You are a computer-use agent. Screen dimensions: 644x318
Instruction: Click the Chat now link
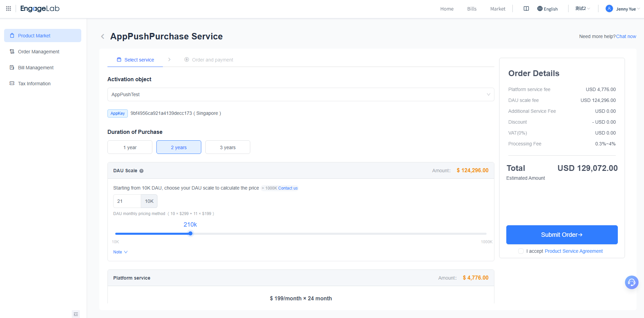(626, 36)
